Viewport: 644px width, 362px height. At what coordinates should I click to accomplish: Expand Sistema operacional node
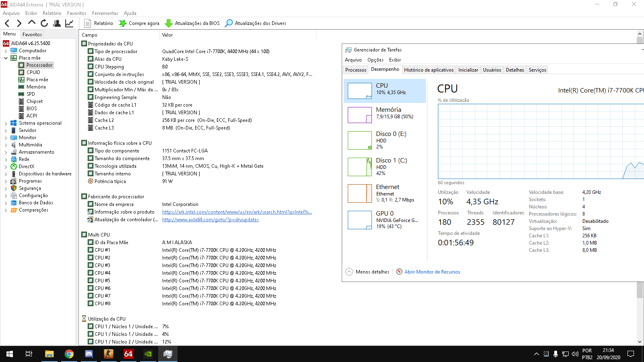pyautogui.click(x=6, y=123)
